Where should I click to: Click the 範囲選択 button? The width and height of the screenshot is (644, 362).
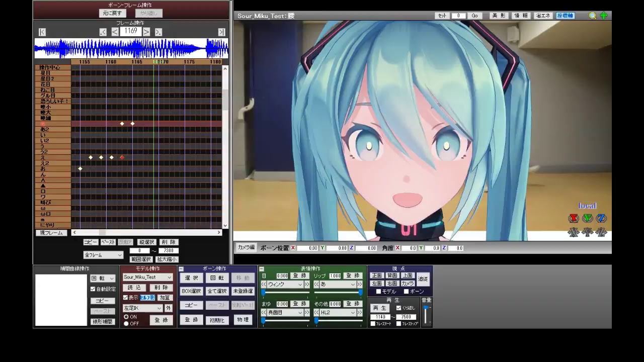(x=141, y=259)
